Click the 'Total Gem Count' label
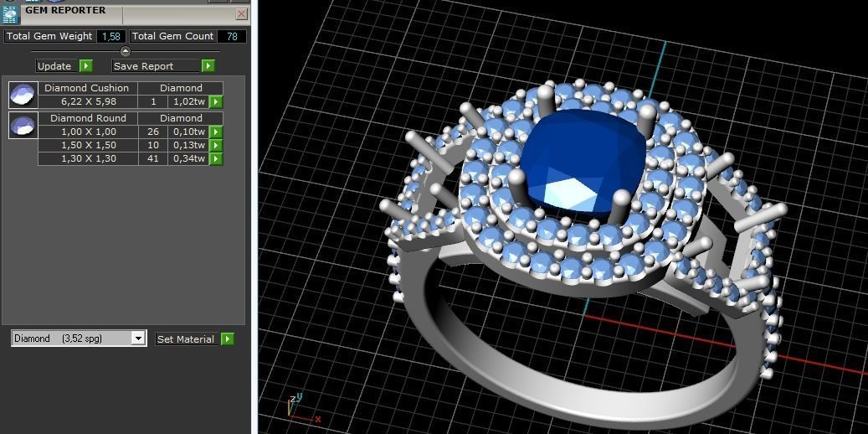 coord(172,36)
